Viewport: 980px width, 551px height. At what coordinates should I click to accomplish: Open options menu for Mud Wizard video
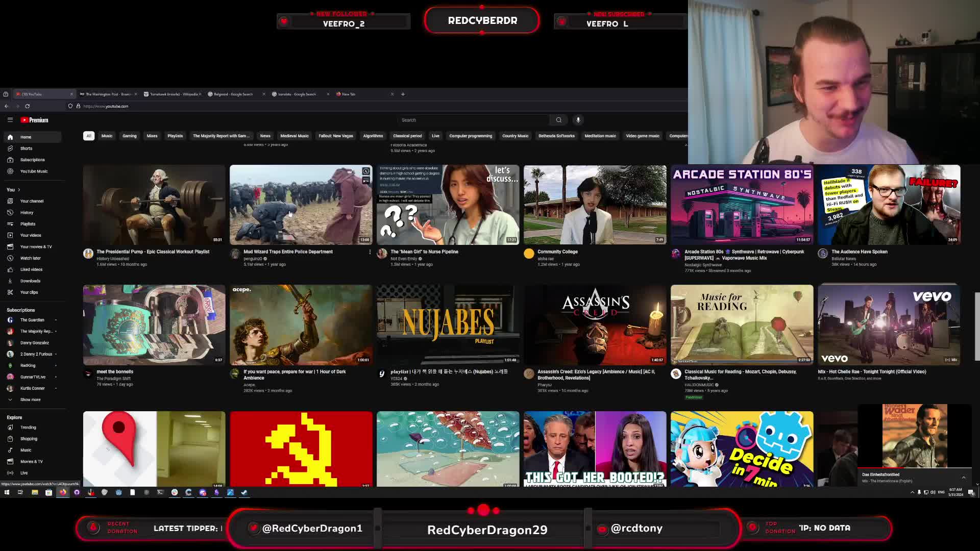click(370, 252)
